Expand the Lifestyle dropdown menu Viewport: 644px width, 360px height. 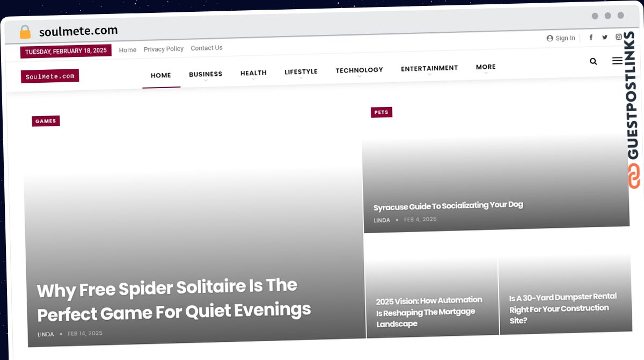coord(301,71)
